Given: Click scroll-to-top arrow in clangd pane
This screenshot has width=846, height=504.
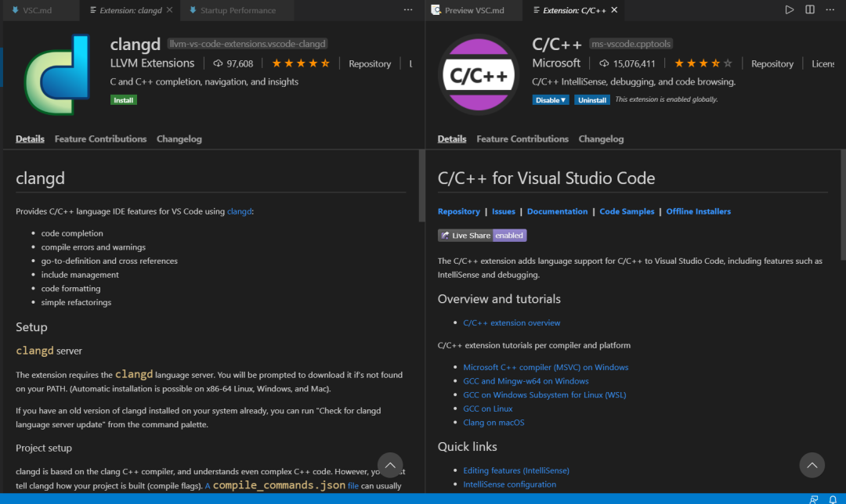Looking at the screenshot, I should 390,465.
